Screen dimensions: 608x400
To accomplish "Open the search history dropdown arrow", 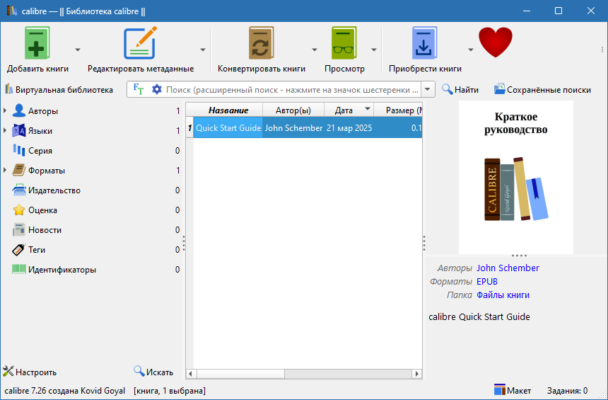I will click(427, 90).
